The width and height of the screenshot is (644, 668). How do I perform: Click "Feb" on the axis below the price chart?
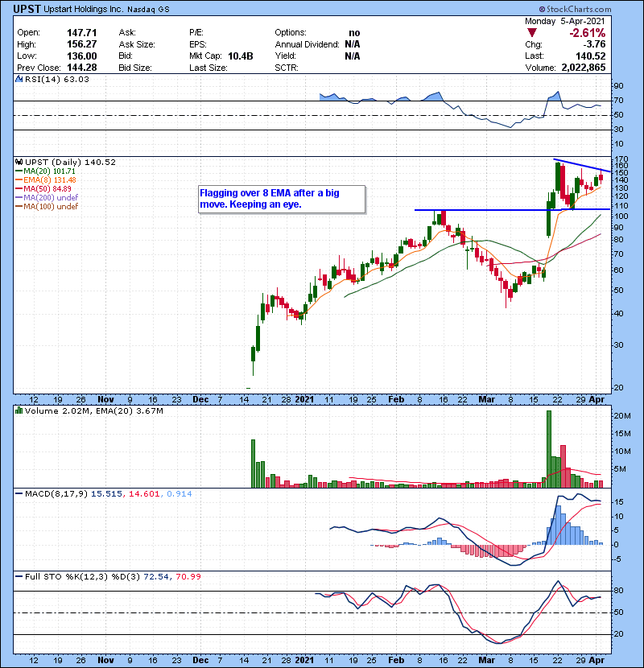point(396,400)
